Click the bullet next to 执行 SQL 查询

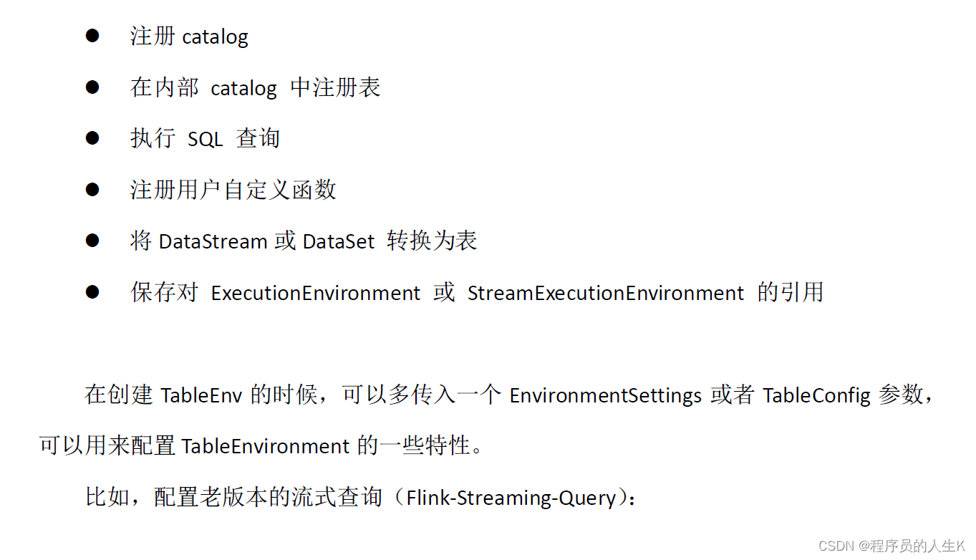[92, 138]
